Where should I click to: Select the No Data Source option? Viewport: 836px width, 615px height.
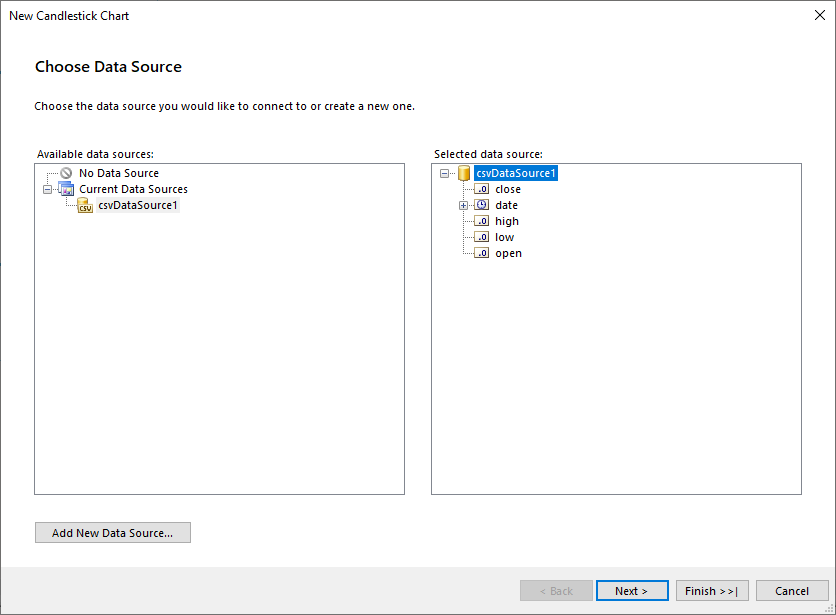click(x=117, y=172)
